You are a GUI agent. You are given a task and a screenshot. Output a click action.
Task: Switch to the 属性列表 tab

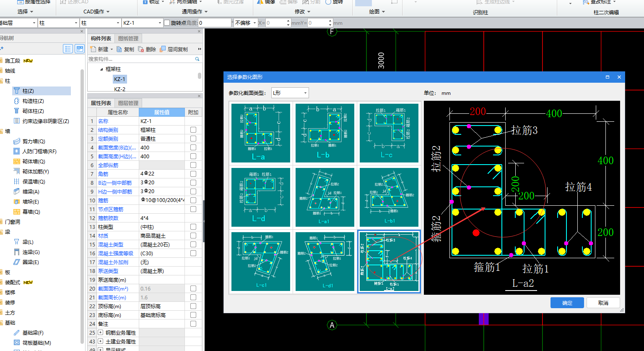pos(101,103)
